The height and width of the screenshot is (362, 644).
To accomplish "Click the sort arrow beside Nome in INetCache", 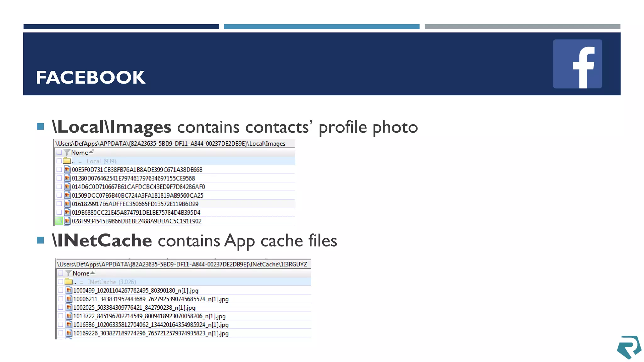I will (92, 273).
